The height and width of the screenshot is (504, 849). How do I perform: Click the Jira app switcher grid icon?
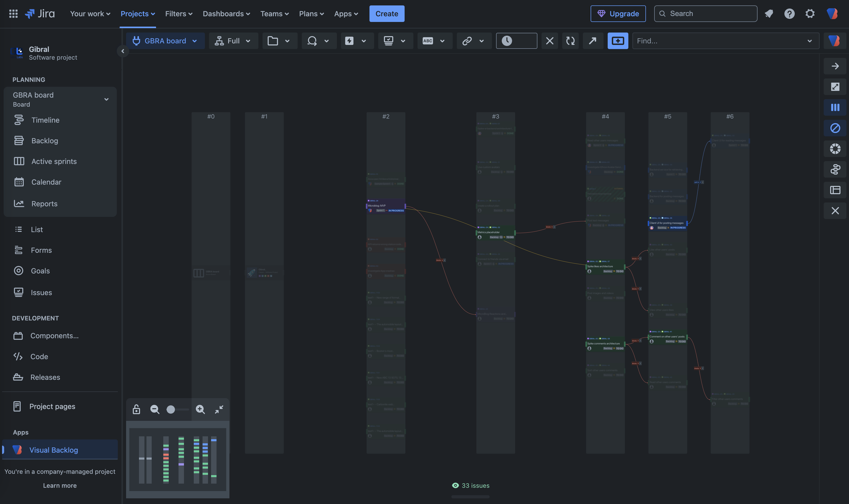(13, 14)
